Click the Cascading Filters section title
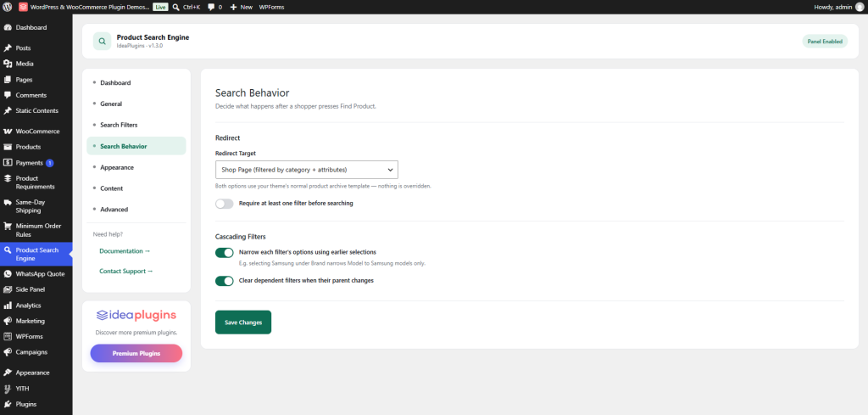The width and height of the screenshot is (868, 415). [x=240, y=236]
